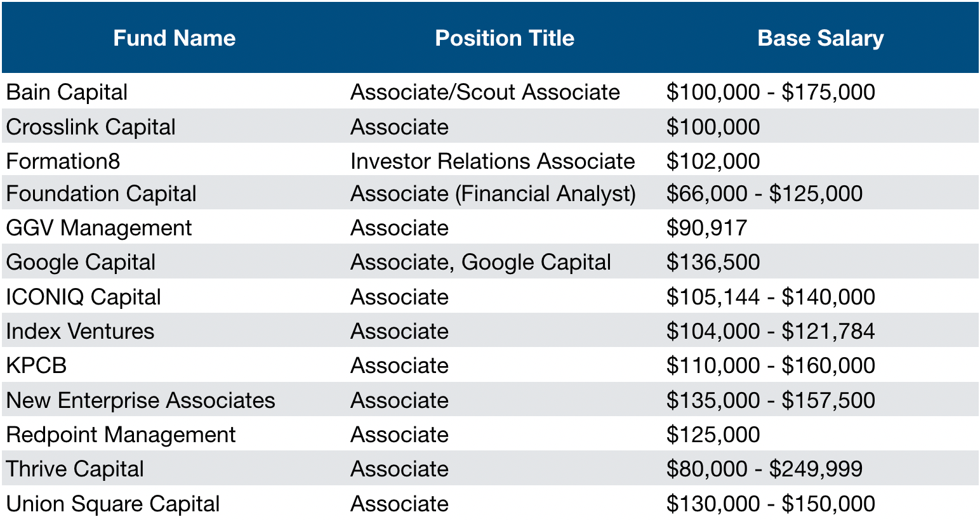Click the GGV Management salary $90,917
The image size is (980, 524).
pyautogui.click(x=706, y=228)
